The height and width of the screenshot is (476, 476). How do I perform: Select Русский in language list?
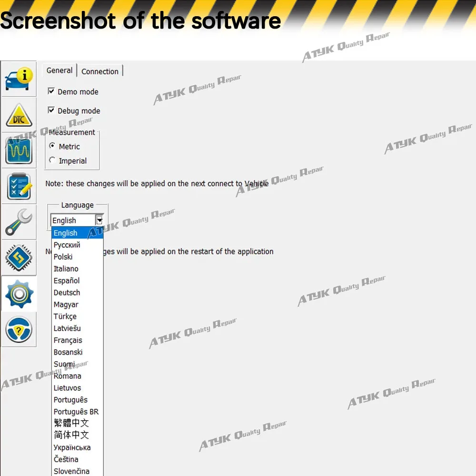[78, 245]
